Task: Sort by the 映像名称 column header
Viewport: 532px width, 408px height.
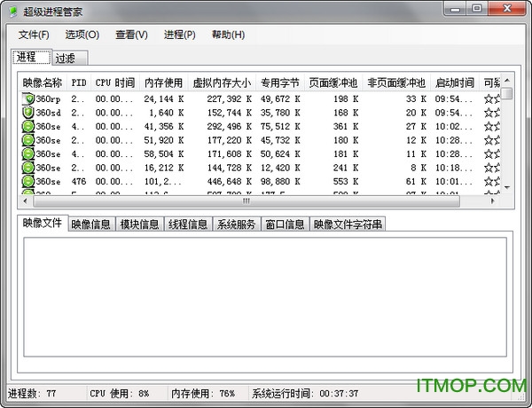Action: tap(43, 82)
